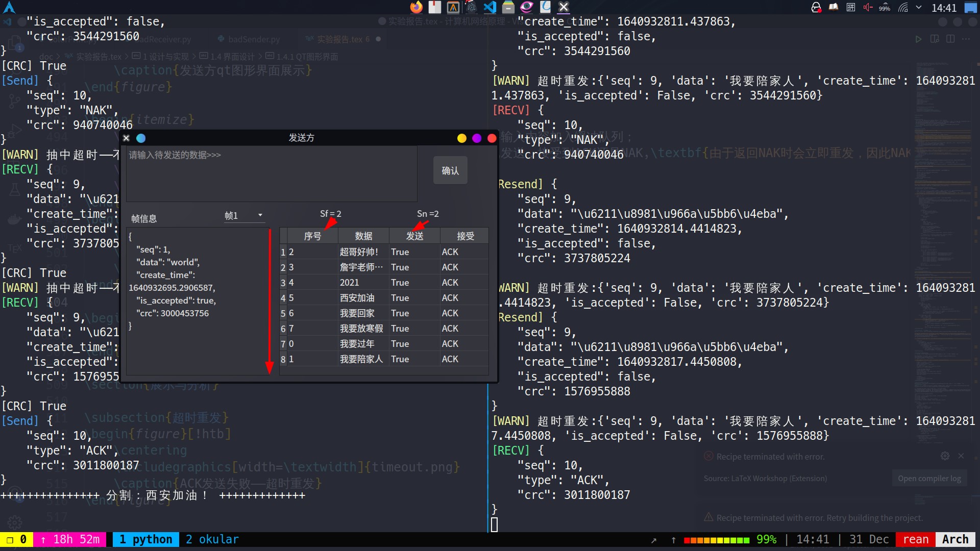
Task: Open notification settings gear in the error popup
Action: pyautogui.click(x=945, y=456)
